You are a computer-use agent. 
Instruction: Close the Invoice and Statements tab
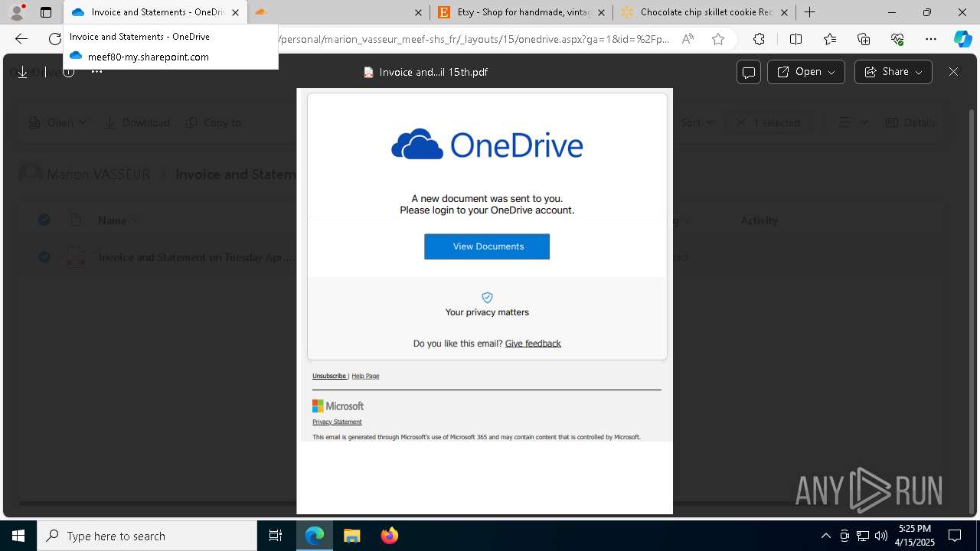pos(236,12)
